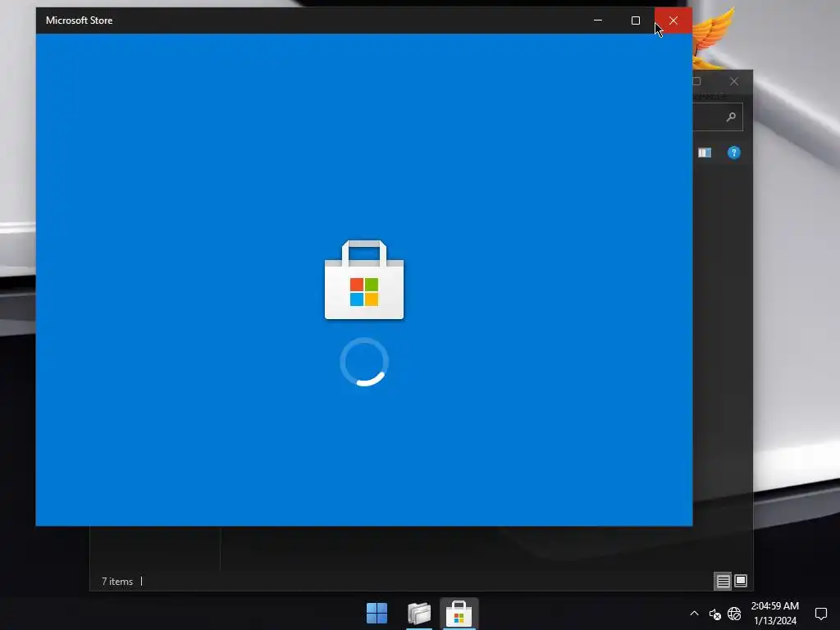Toggle preview pane icon in File Explorer
Image resolution: width=840 pixels, height=630 pixels.
click(x=705, y=153)
